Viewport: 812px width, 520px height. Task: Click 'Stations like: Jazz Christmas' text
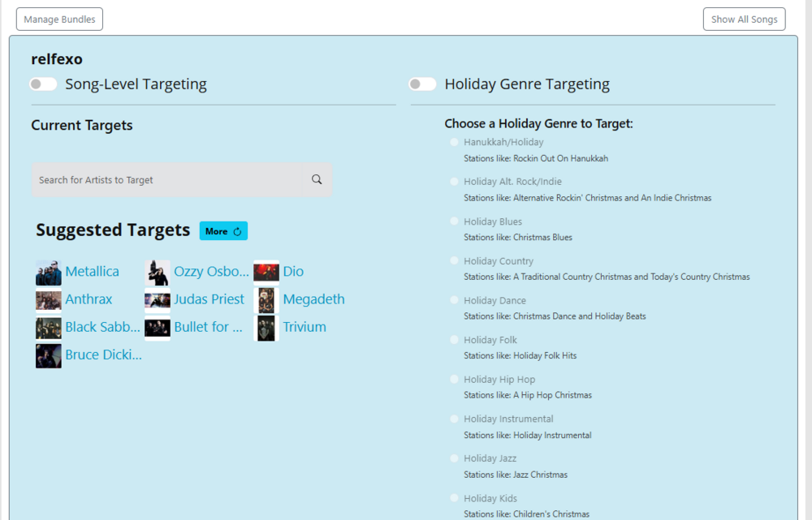[x=516, y=475]
